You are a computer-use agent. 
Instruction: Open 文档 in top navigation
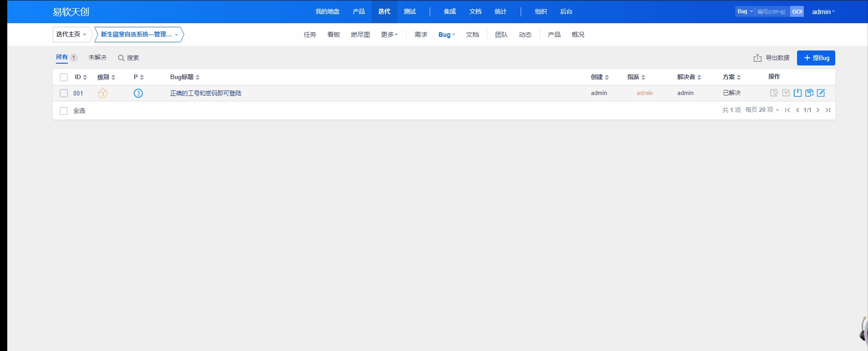tap(475, 11)
